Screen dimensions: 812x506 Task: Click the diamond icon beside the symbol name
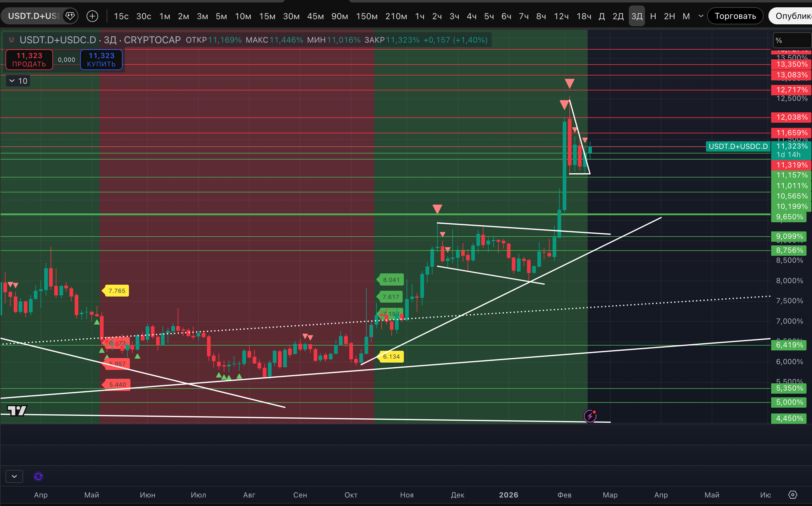click(x=70, y=16)
